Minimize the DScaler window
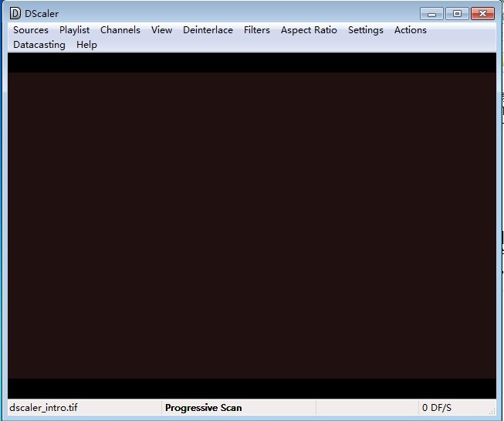 pyautogui.click(x=432, y=13)
